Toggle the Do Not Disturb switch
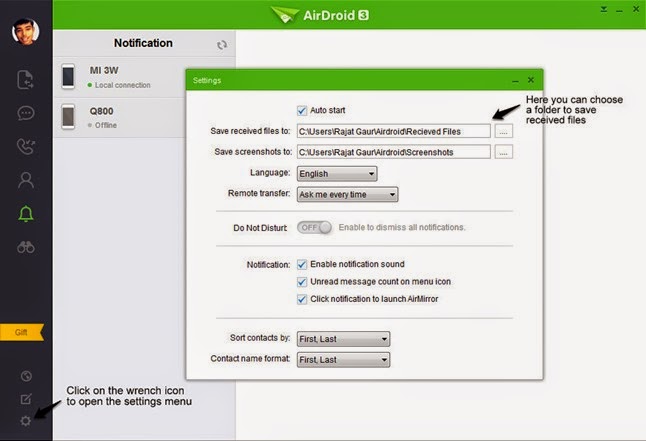 click(x=314, y=228)
